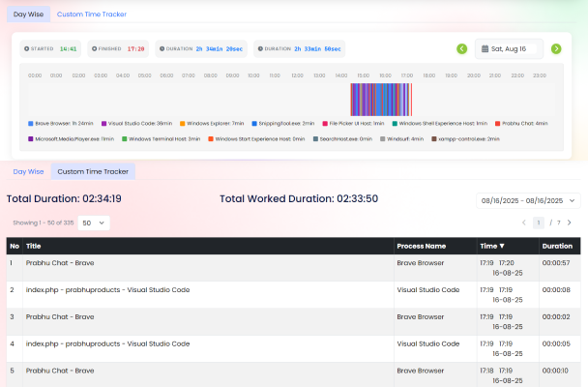Click the Windows Terminal Host green legend swatch
588x387 pixels.
coord(125,138)
